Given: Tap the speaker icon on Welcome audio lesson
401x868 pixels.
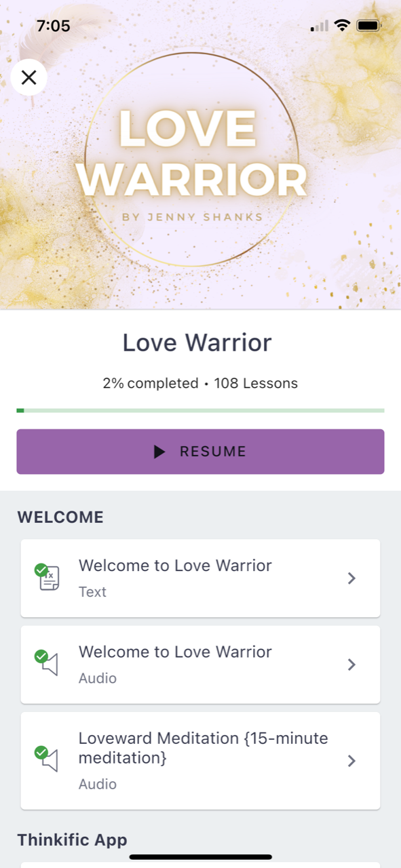Looking at the screenshot, I should 50,665.
